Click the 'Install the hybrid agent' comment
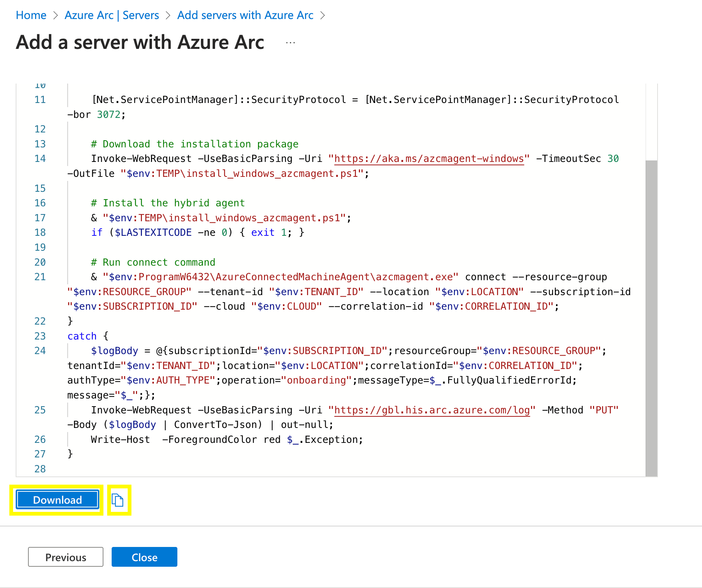 (x=168, y=203)
